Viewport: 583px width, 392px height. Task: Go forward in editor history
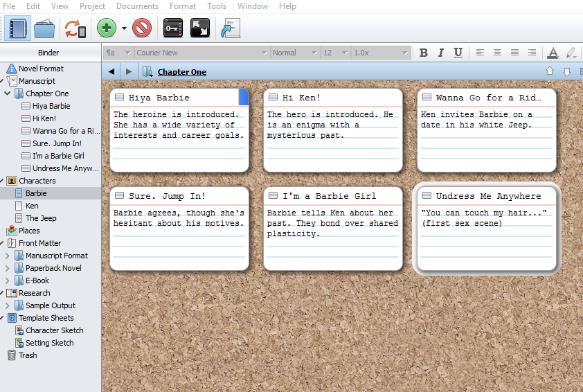tap(129, 72)
